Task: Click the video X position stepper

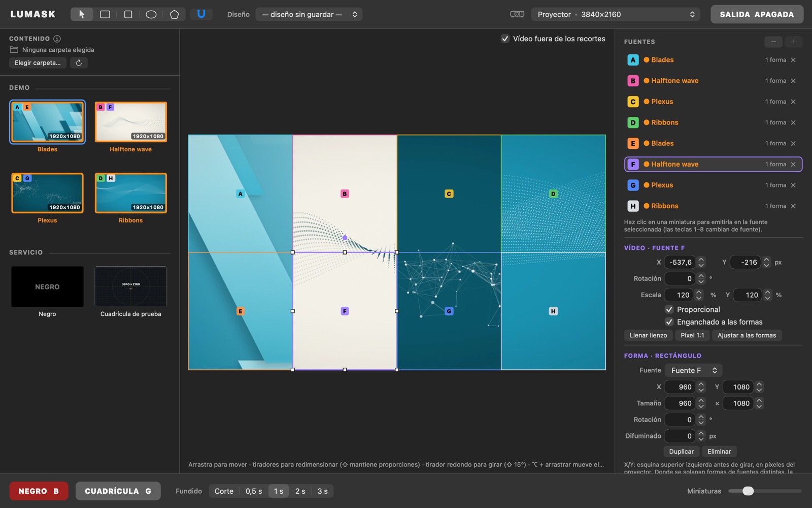Action: click(x=701, y=262)
